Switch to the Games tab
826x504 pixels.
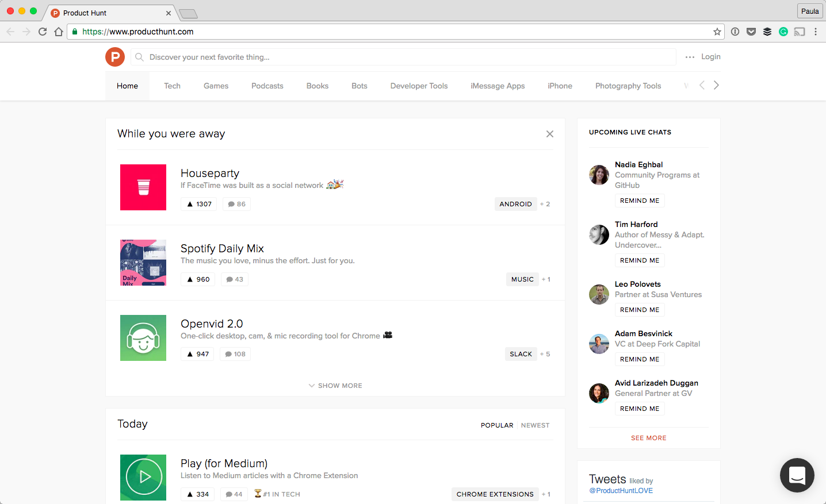(x=216, y=86)
